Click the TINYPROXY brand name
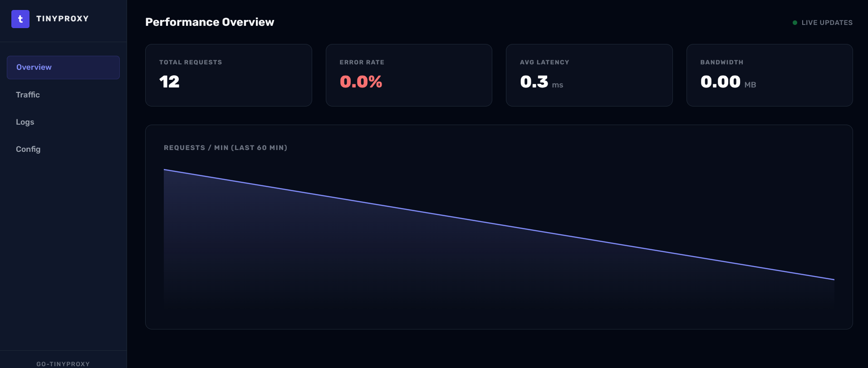 point(62,19)
